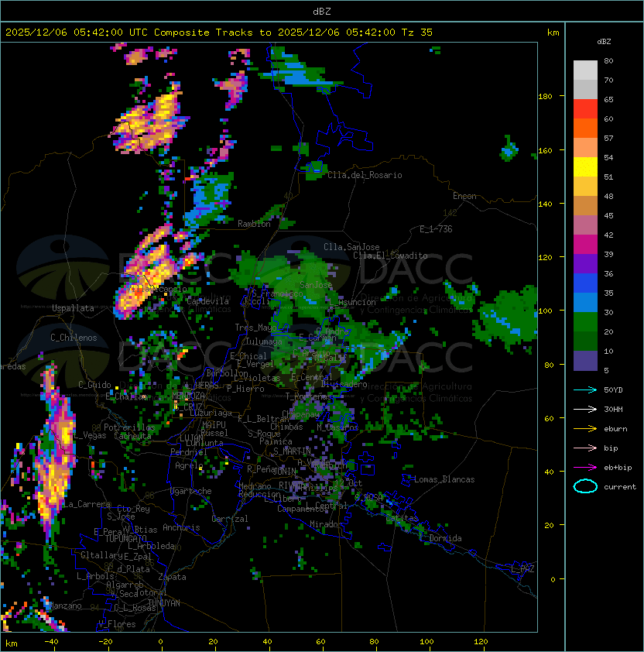Select the TUPUNGATO label
This screenshot has width=644, height=652.
point(125,538)
